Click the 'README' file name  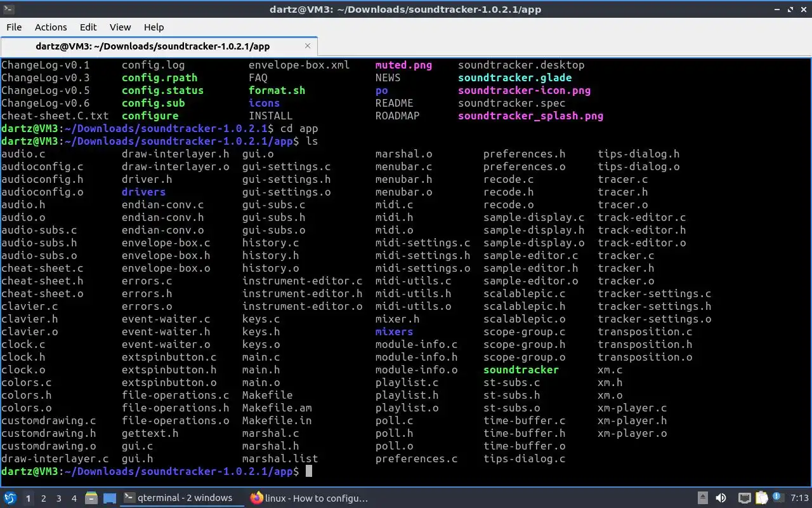395,103
